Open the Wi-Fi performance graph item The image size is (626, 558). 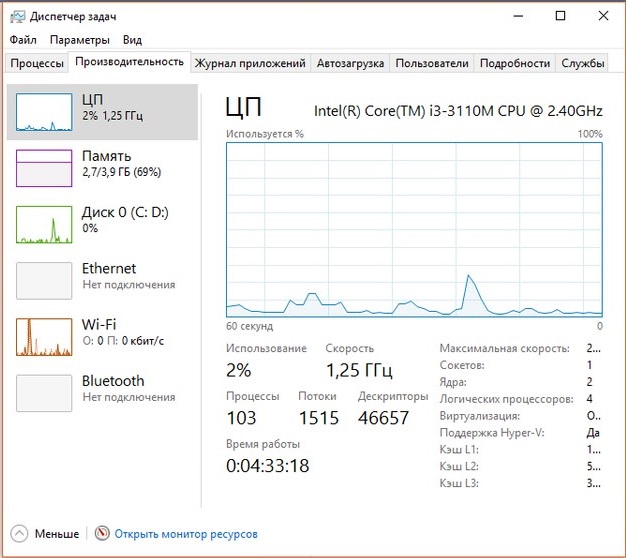(x=44, y=337)
